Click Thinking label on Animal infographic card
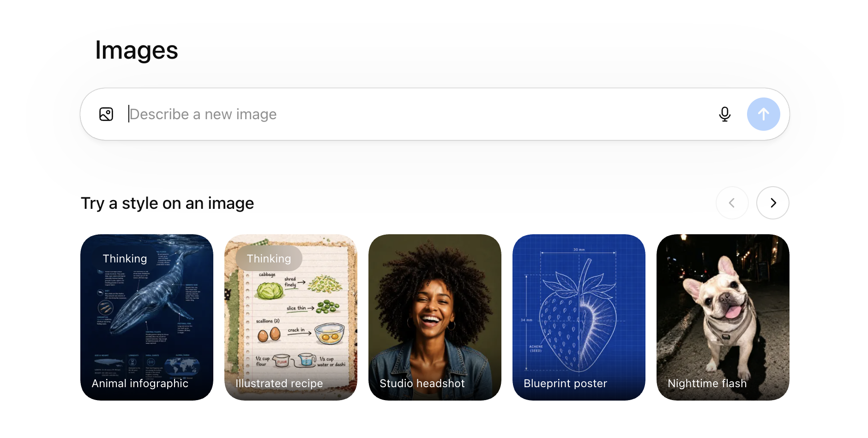 click(x=125, y=258)
